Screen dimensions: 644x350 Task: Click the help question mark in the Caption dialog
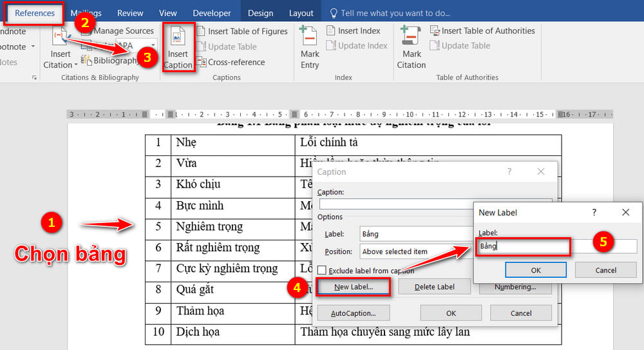point(509,171)
